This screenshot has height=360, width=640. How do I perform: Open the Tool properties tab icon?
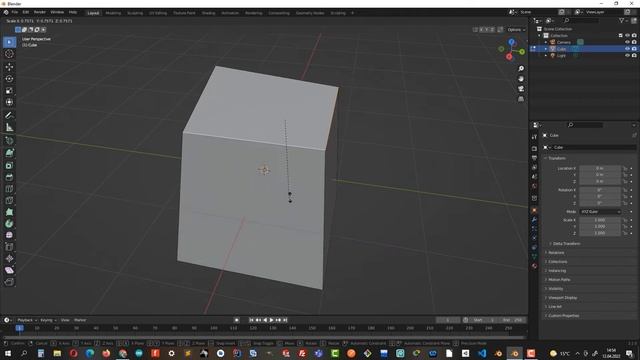coord(534,137)
